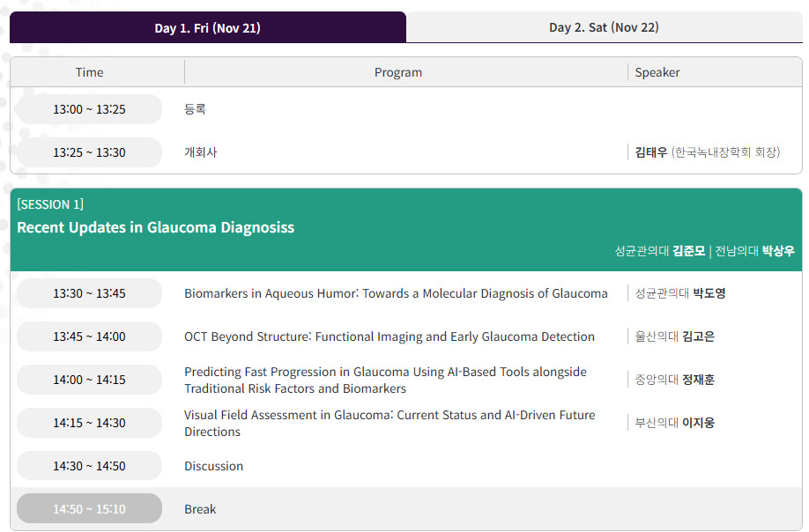Click the Time column header
The image size is (809, 532).
click(x=89, y=72)
